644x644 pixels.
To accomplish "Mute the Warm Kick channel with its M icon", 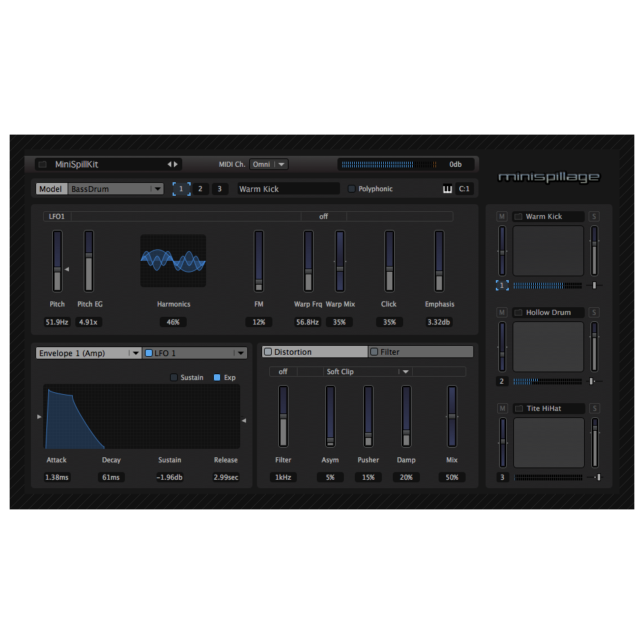I will click(x=502, y=216).
